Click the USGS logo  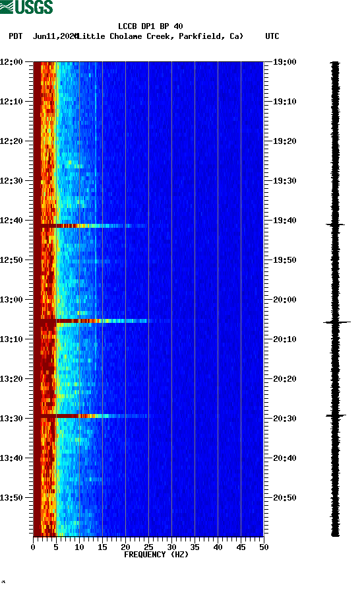(26, 7)
